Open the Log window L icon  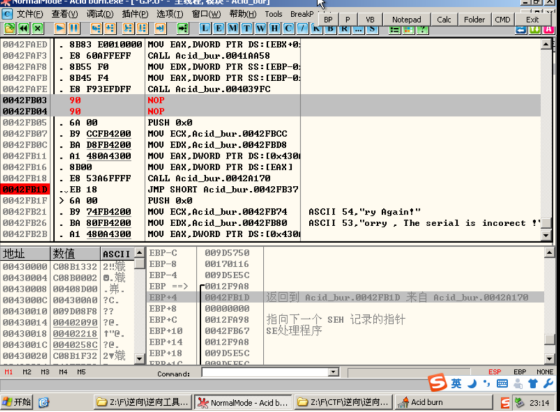click(x=205, y=28)
